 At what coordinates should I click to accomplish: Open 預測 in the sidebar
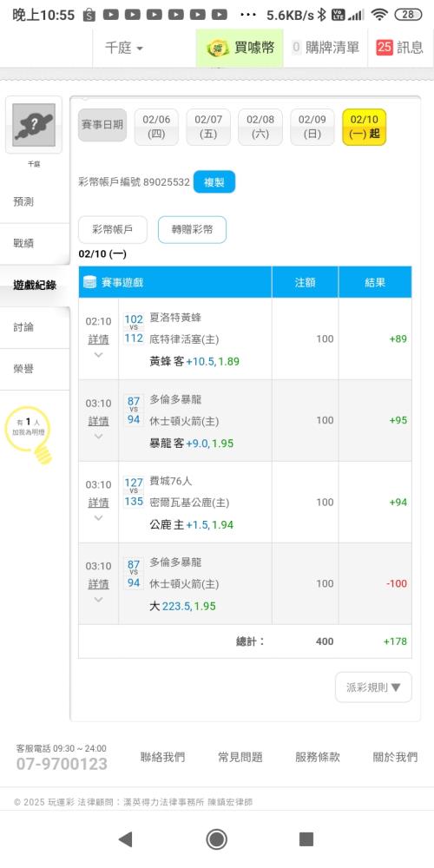click(x=23, y=201)
